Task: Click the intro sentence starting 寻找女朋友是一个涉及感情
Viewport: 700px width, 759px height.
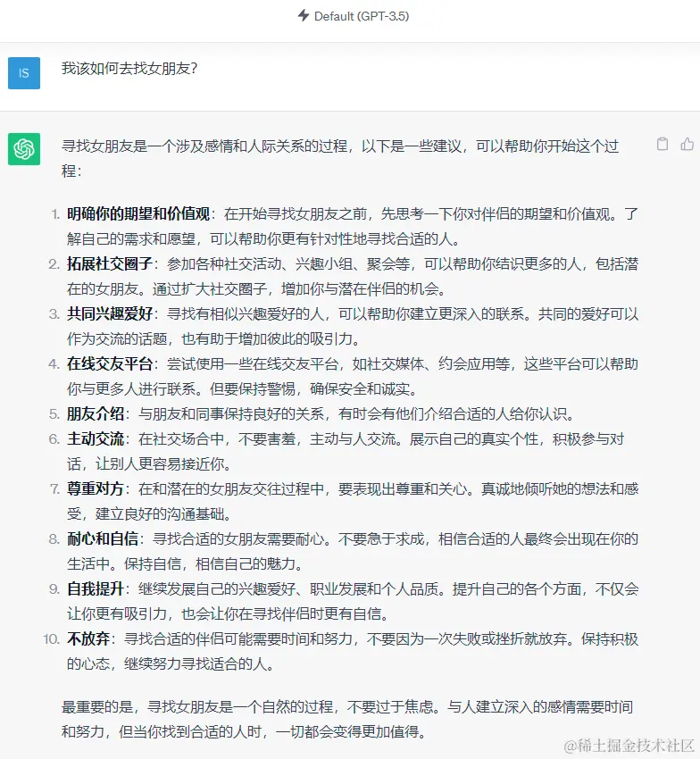Action: [340, 158]
